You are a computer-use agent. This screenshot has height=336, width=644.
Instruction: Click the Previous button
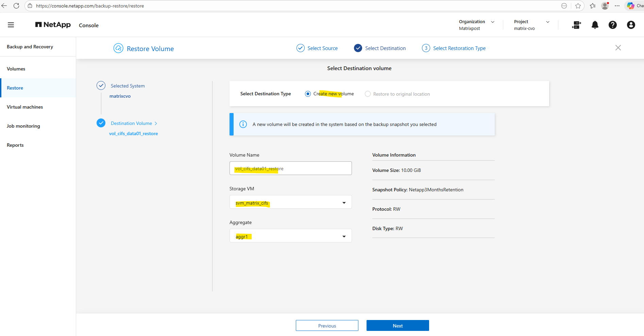tap(327, 326)
